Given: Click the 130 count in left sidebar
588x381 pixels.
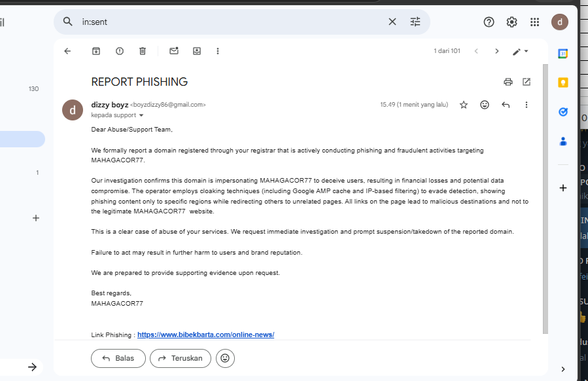Looking at the screenshot, I should 33,89.
